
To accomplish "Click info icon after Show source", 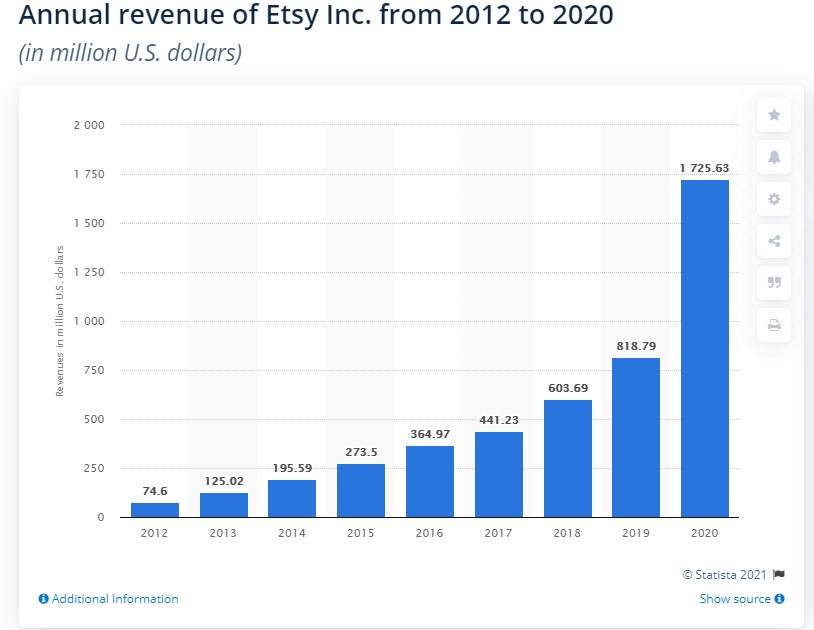I will click(779, 599).
